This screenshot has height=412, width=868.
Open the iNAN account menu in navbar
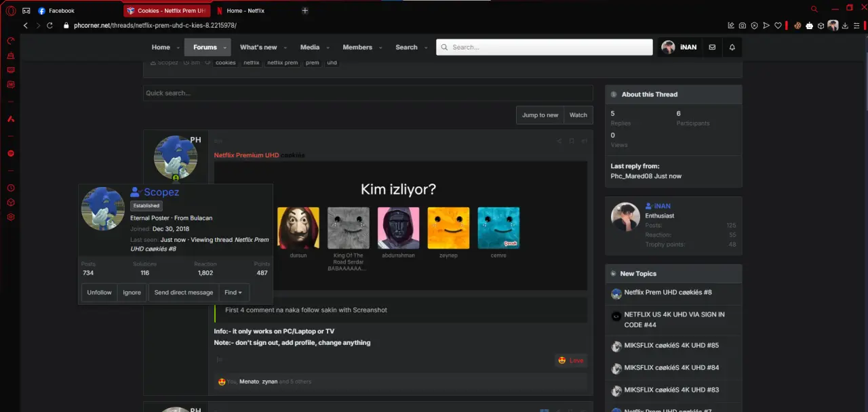point(679,47)
